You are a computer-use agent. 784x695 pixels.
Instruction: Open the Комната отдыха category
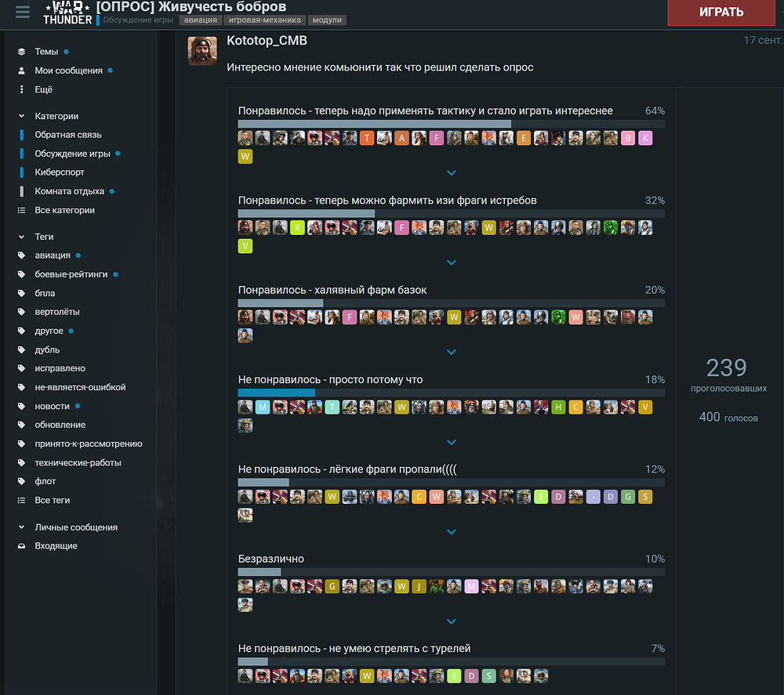pyautogui.click(x=70, y=191)
